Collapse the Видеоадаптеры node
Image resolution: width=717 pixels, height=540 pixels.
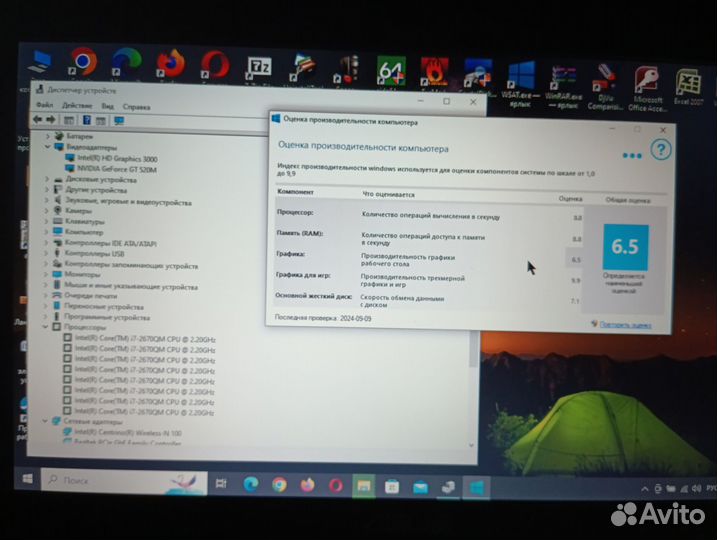[47, 147]
